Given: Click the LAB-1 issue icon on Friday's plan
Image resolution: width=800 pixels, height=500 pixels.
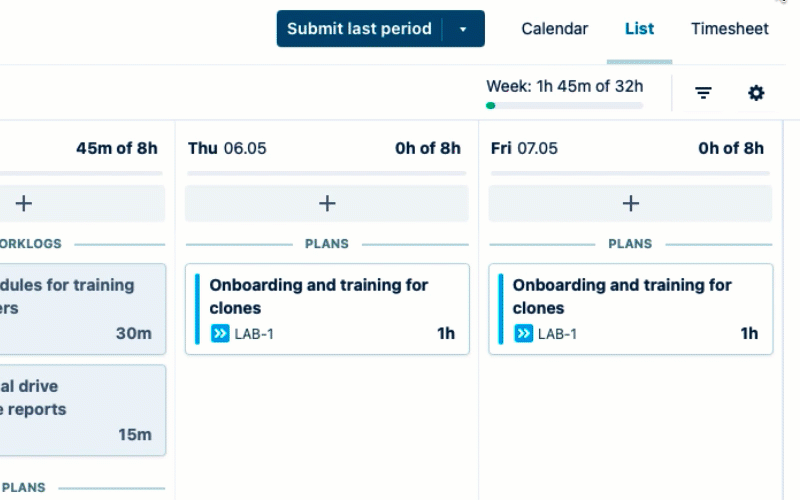Looking at the screenshot, I should click(x=523, y=334).
